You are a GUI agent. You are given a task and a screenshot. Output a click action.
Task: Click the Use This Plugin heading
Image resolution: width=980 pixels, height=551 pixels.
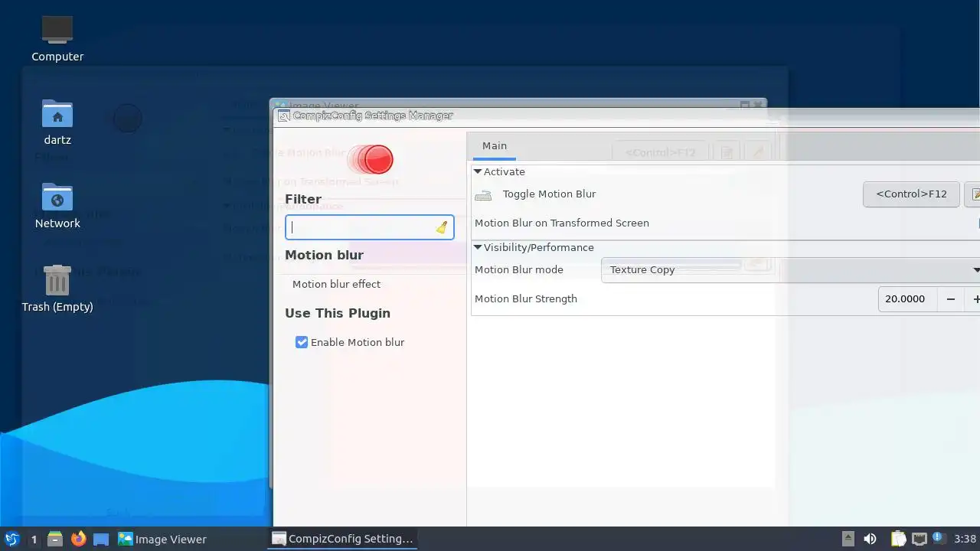tap(338, 313)
